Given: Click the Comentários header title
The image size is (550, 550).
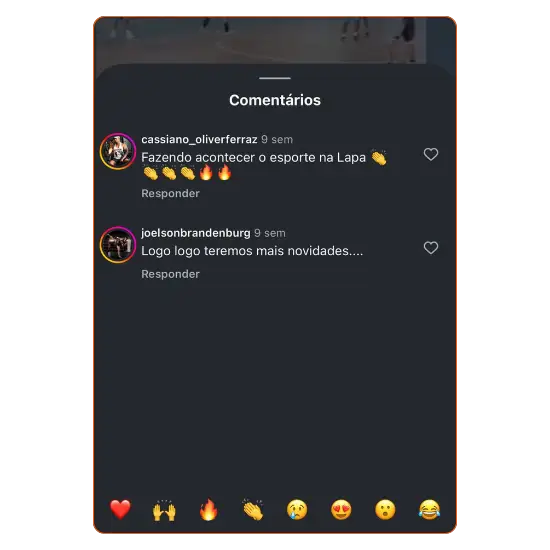Looking at the screenshot, I should click(x=275, y=100).
